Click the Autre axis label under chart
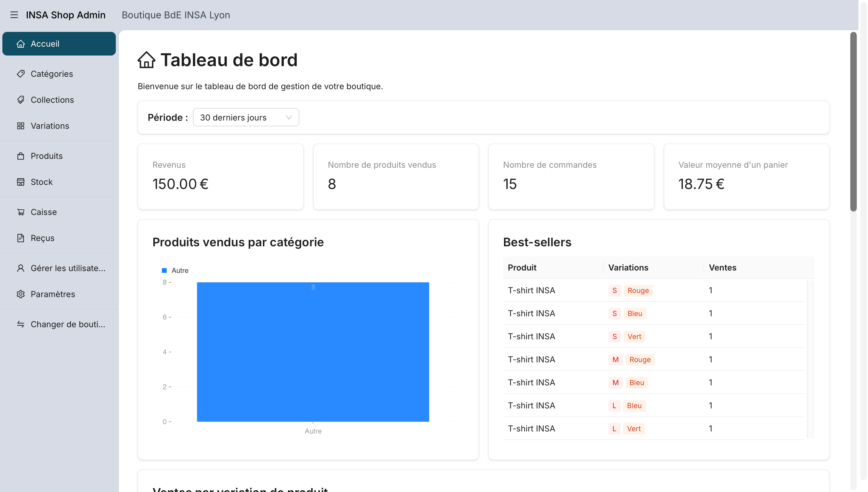868x492 pixels. point(313,431)
